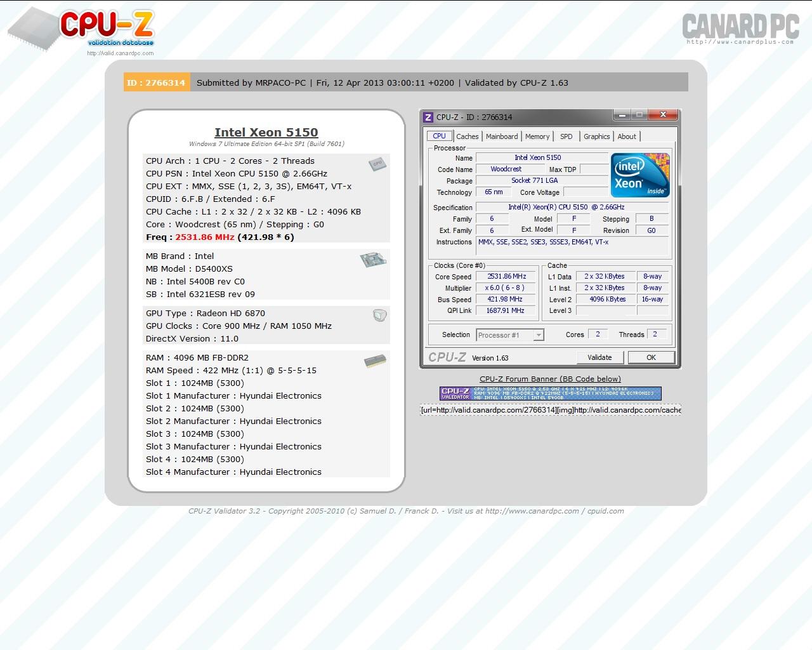Select the CPU tab
The image size is (812, 650).
coord(439,136)
